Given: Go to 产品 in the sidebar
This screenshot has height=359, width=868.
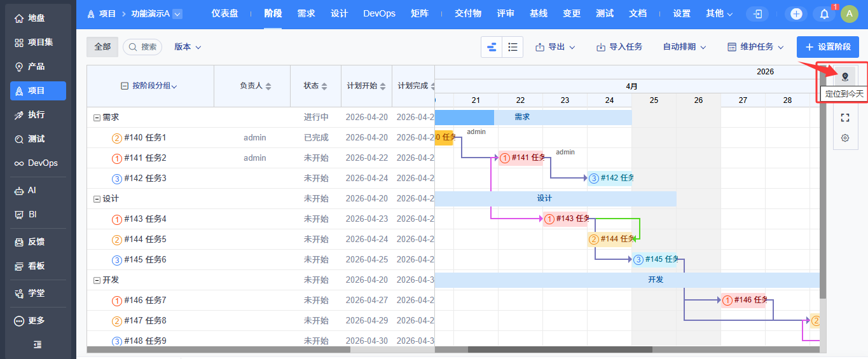Looking at the screenshot, I should (x=38, y=67).
